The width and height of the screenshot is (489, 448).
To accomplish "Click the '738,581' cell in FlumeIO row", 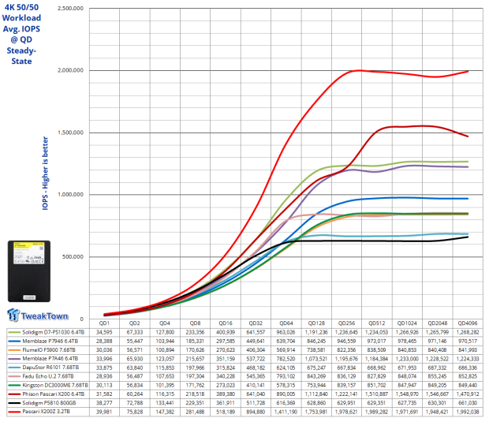I will 316,350.
